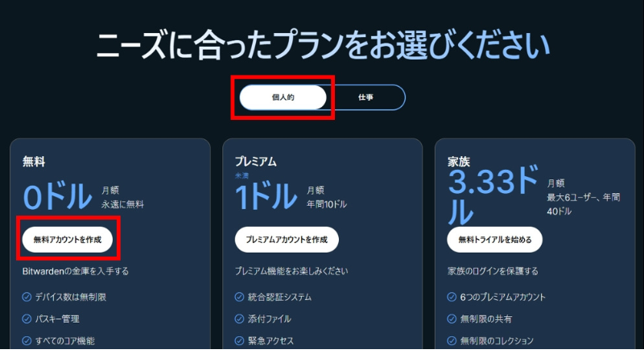
Task: Click the checkmark icon next to パスキー管理
Action: point(27,319)
